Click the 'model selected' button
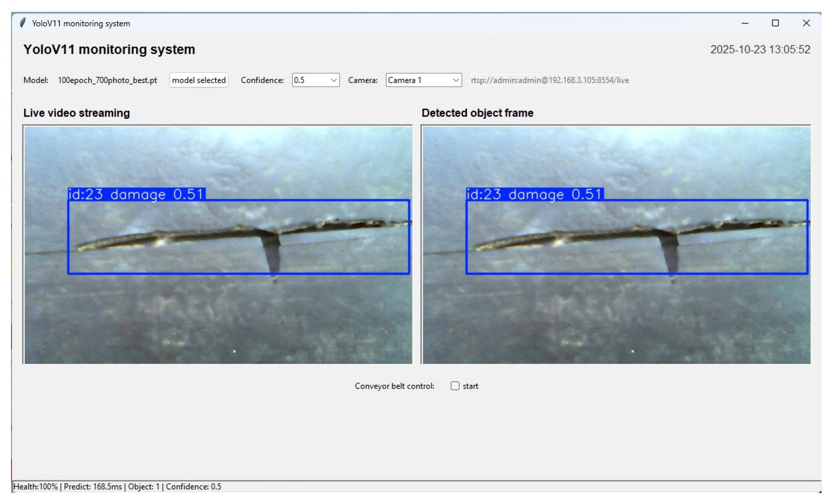The height and width of the screenshot is (504, 833). pos(199,80)
